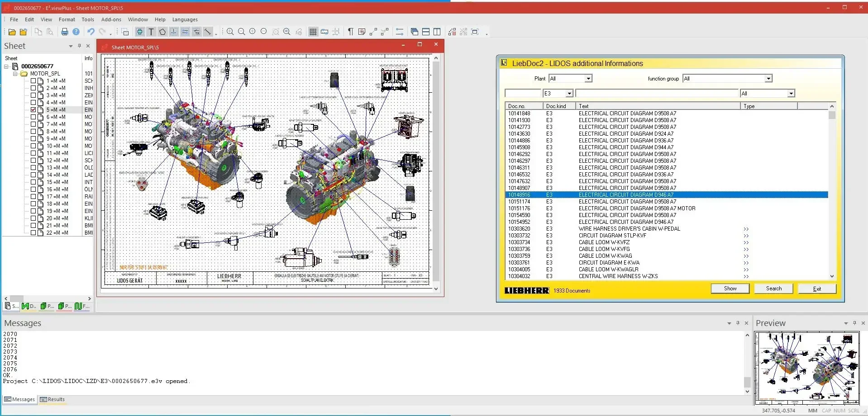Open the Languages menu
The width and height of the screenshot is (868, 416).
(185, 19)
